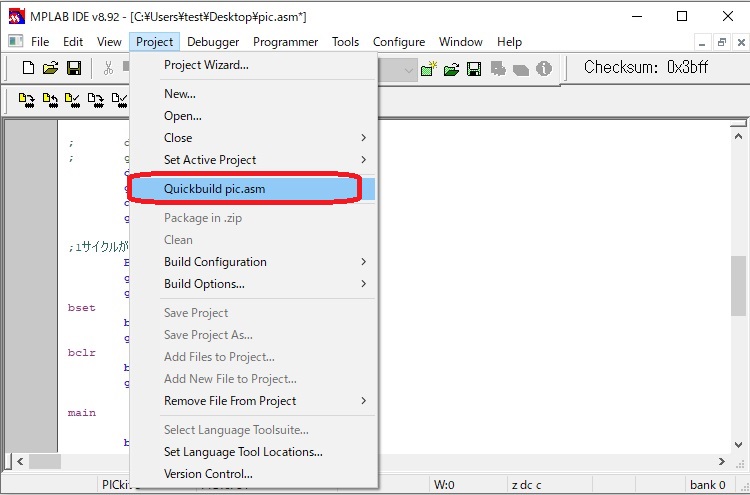The height and width of the screenshot is (495, 750).
Task: Click the MPLAB IDE title bar logo
Action: point(17,17)
